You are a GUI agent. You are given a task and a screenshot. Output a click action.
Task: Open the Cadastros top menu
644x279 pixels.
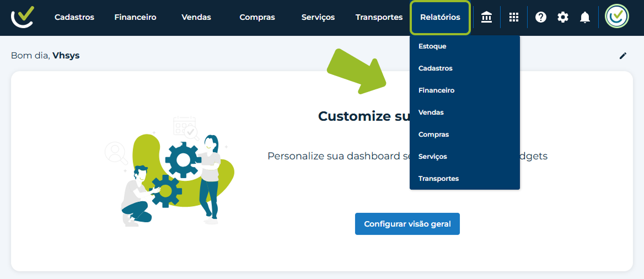click(74, 17)
